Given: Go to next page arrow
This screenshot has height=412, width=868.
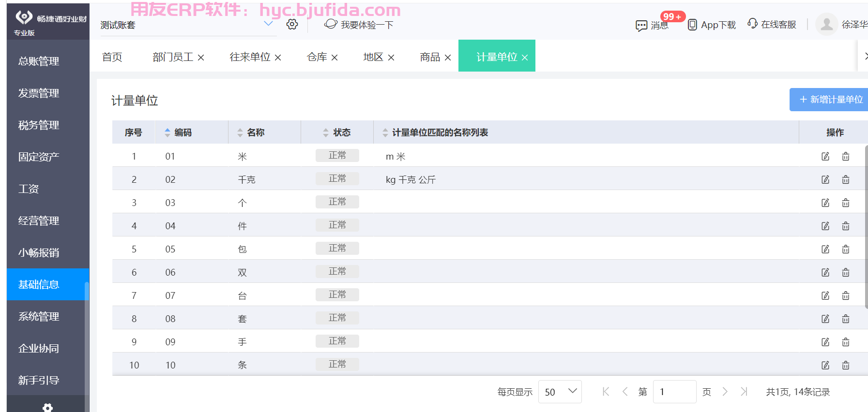Looking at the screenshot, I should click(725, 392).
